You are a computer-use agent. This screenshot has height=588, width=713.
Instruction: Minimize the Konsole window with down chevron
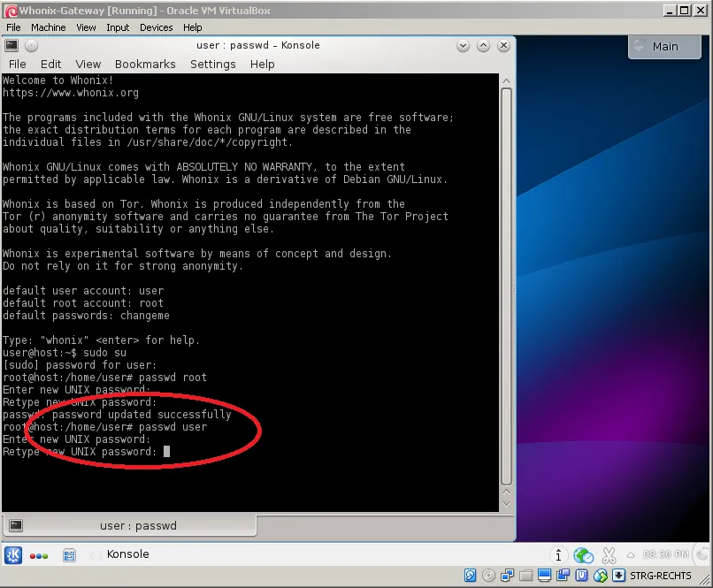(463, 45)
